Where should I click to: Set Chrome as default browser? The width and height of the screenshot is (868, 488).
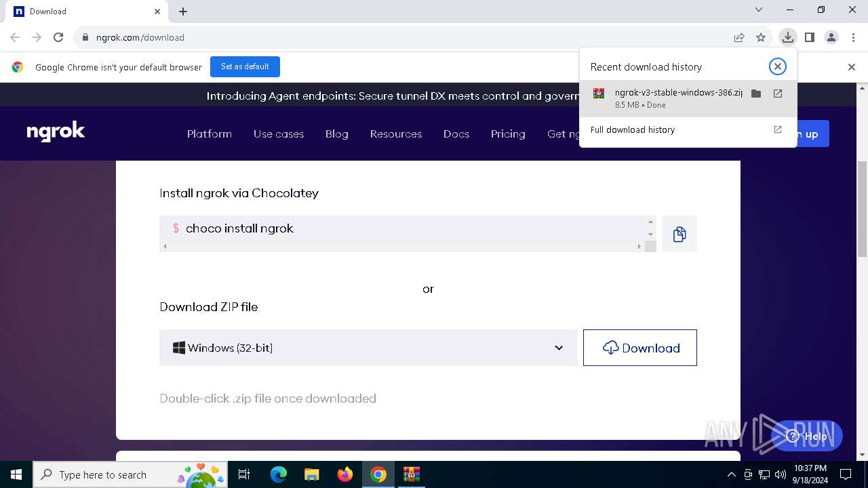tap(245, 66)
